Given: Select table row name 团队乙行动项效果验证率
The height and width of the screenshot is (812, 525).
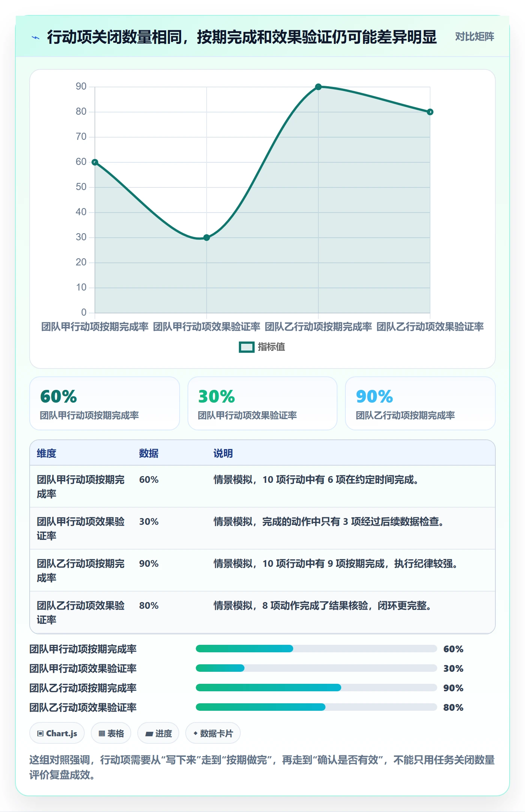Looking at the screenshot, I should coord(81,613).
